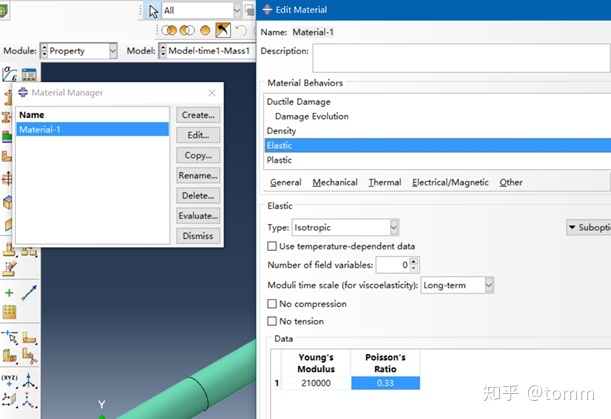Click the single orange circle display group icon
The height and width of the screenshot is (419, 611).
tap(205, 30)
